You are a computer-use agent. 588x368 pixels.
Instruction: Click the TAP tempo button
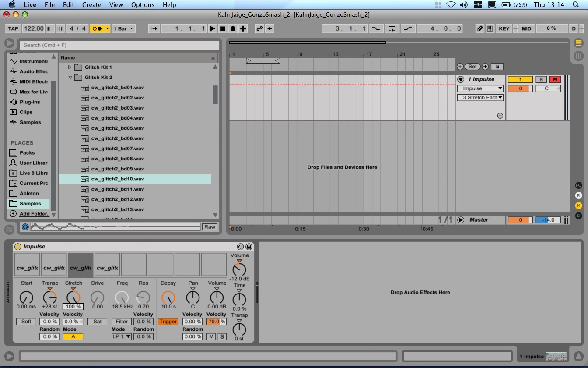point(13,28)
